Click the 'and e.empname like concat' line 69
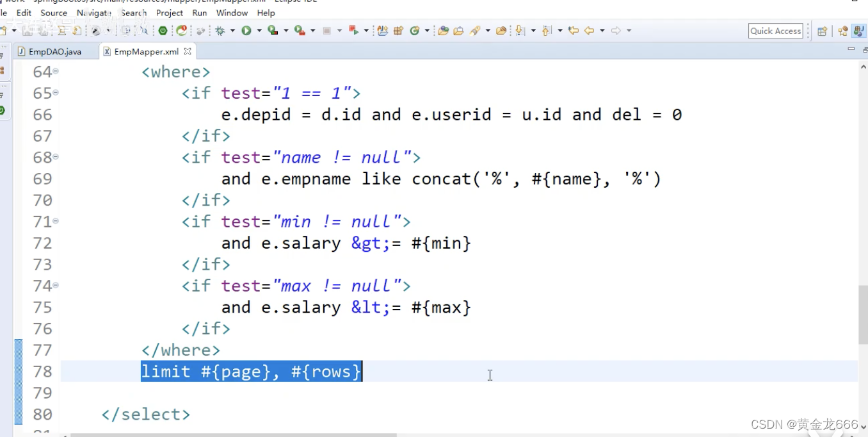This screenshot has height=437, width=868. (x=441, y=179)
